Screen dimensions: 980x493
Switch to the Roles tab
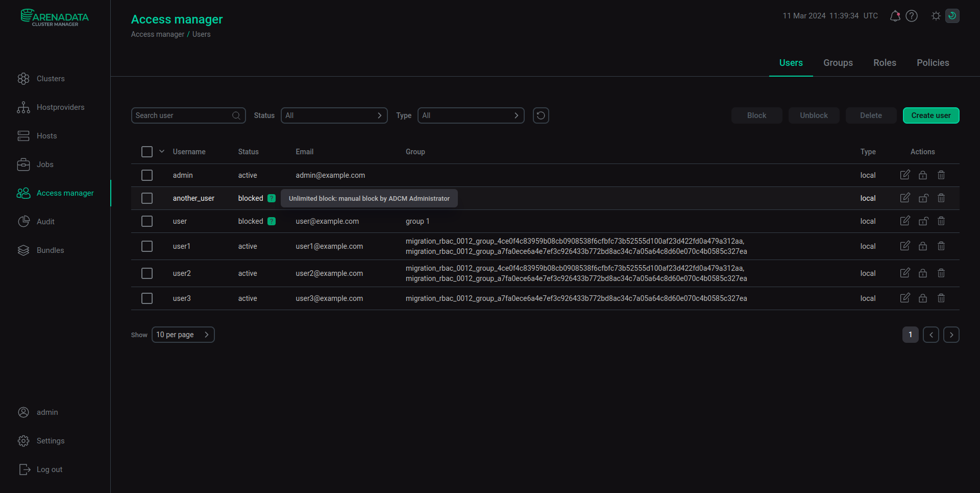pos(885,63)
